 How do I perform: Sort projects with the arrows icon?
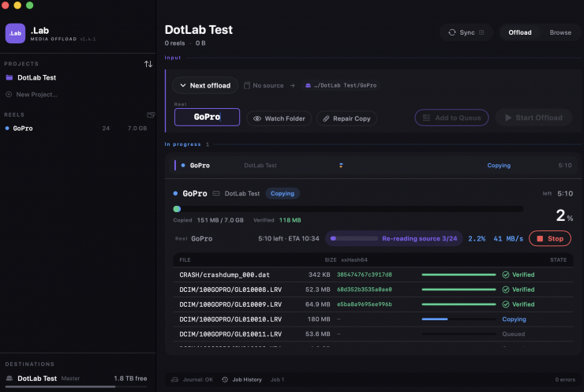tap(148, 64)
